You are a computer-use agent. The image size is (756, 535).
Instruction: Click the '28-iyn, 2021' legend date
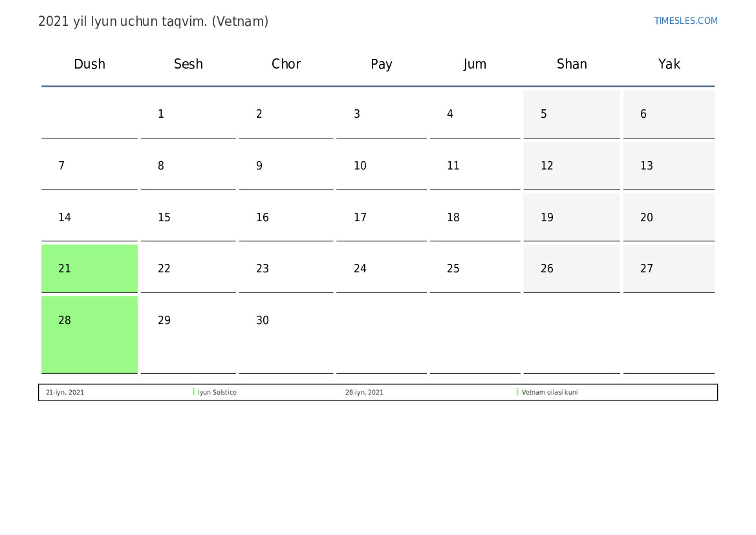point(364,392)
